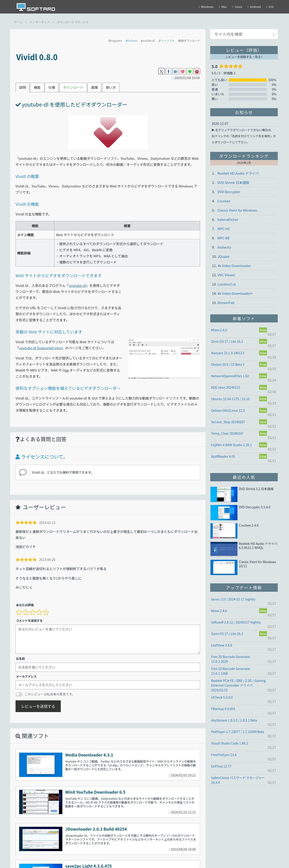Viewport: 289px width, 868px height.
Task: Open the Windows category in top navigation
Action: coord(206,7)
